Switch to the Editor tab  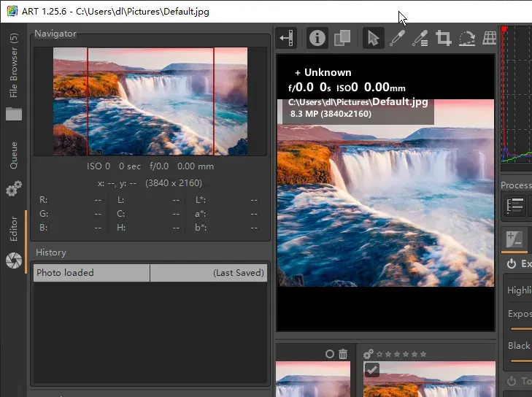[x=13, y=228]
